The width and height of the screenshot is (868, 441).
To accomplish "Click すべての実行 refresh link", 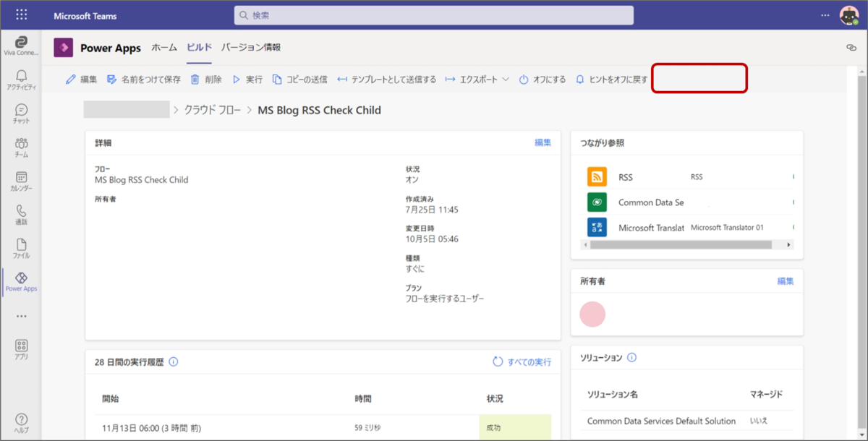I will pos(522,361).
